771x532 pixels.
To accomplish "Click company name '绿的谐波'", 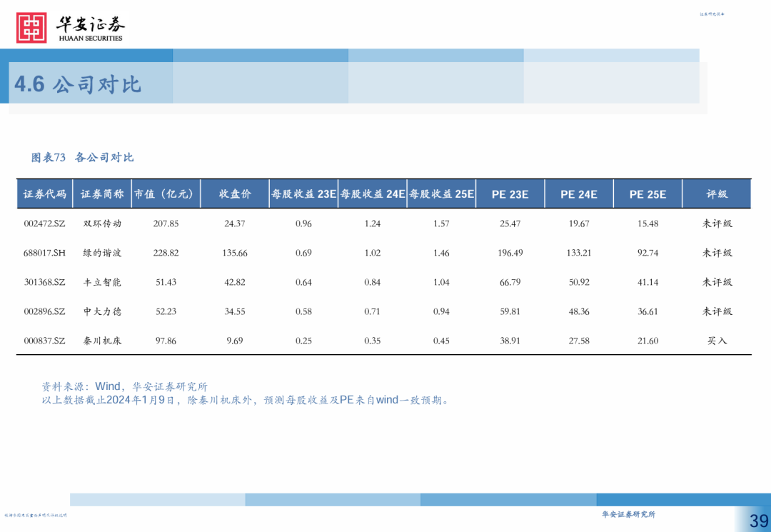I will click(x=102, y=253).
